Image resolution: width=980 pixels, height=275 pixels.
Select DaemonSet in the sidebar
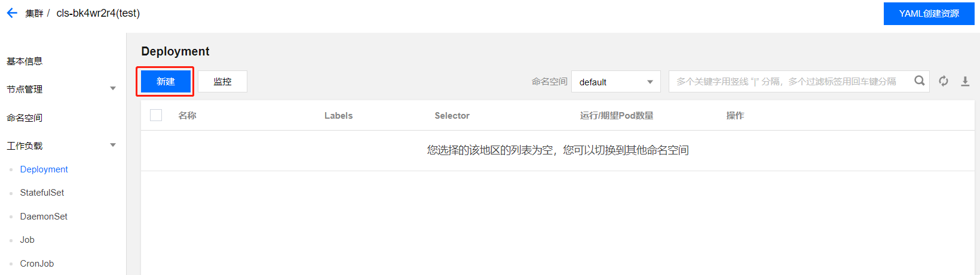point(44,217)
